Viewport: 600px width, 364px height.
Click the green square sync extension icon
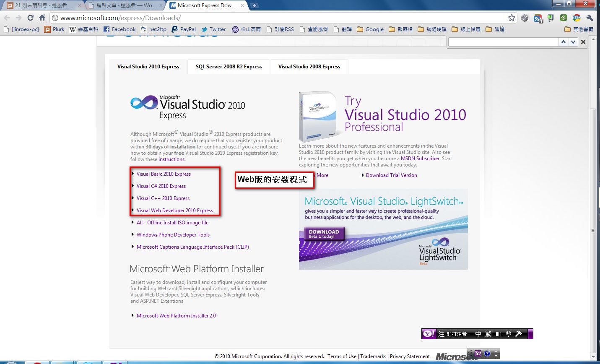tap(564, 18)
